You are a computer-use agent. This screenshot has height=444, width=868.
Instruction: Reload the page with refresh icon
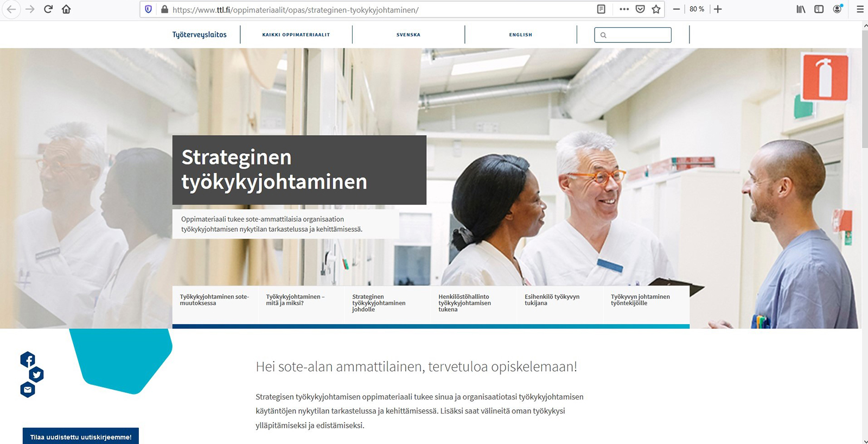(48, 9)
